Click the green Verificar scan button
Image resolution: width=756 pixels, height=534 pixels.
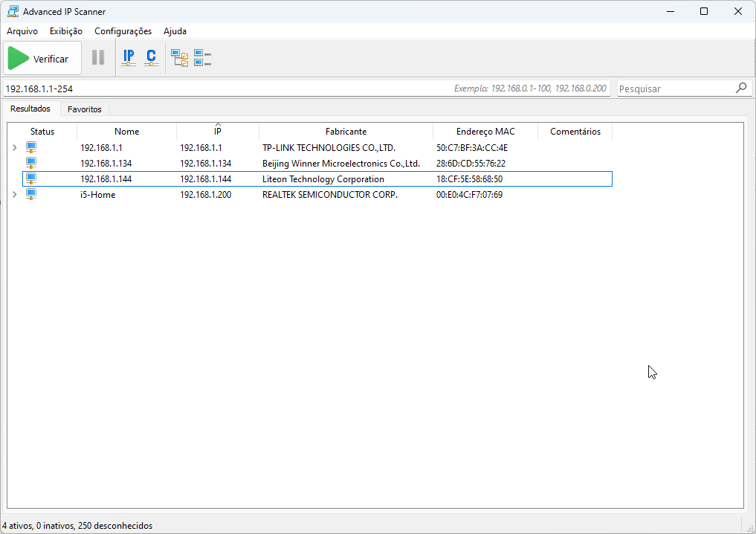click(x=42, y=59)
